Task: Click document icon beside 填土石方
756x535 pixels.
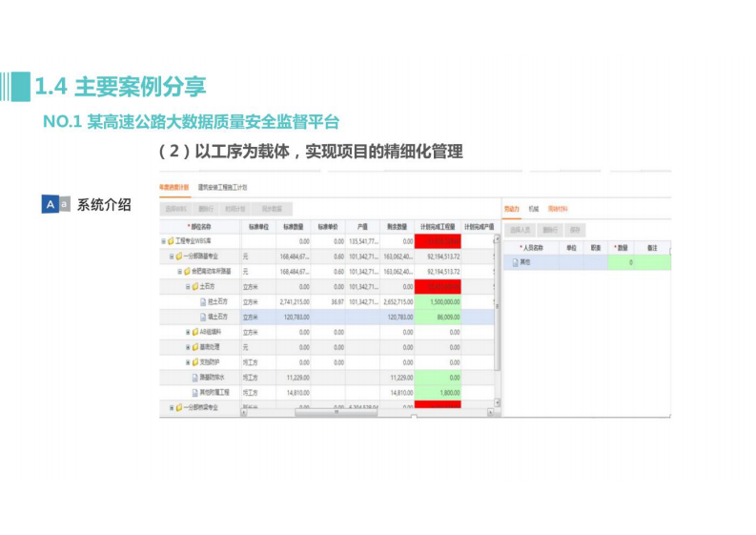Action: pyautogui.click(x=203, y=317)
